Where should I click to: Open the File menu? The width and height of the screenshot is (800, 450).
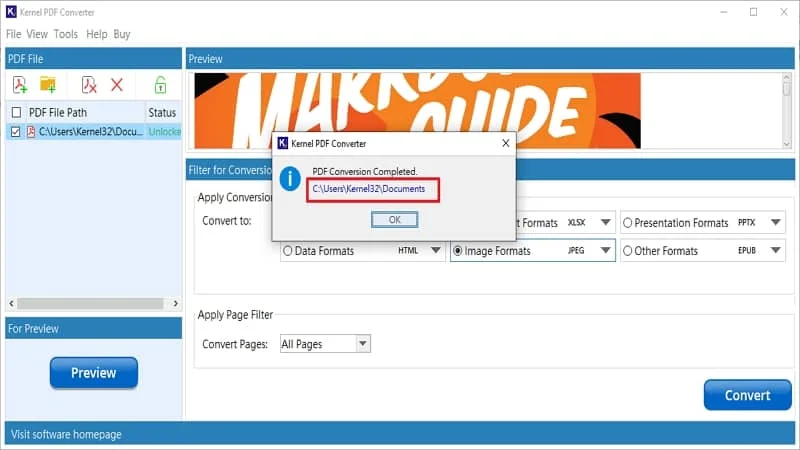[x=13, y=34]
